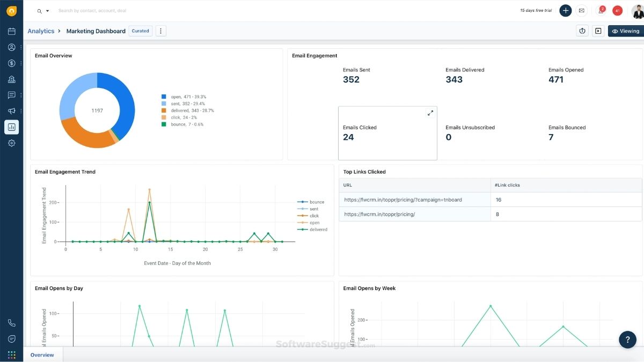This screenshot has width=644, height=362.
Task: Create a new record with the plus button
Action: click(x=565, y=10)
